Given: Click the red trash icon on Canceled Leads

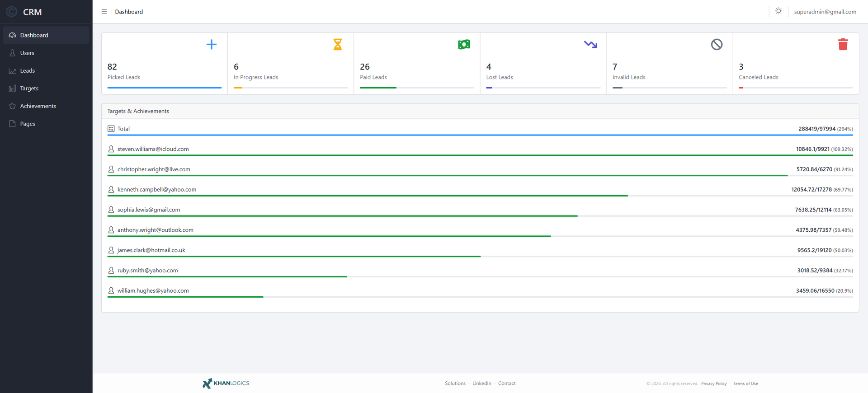Looking at the screenshot, I should click(x=843, y=44).
